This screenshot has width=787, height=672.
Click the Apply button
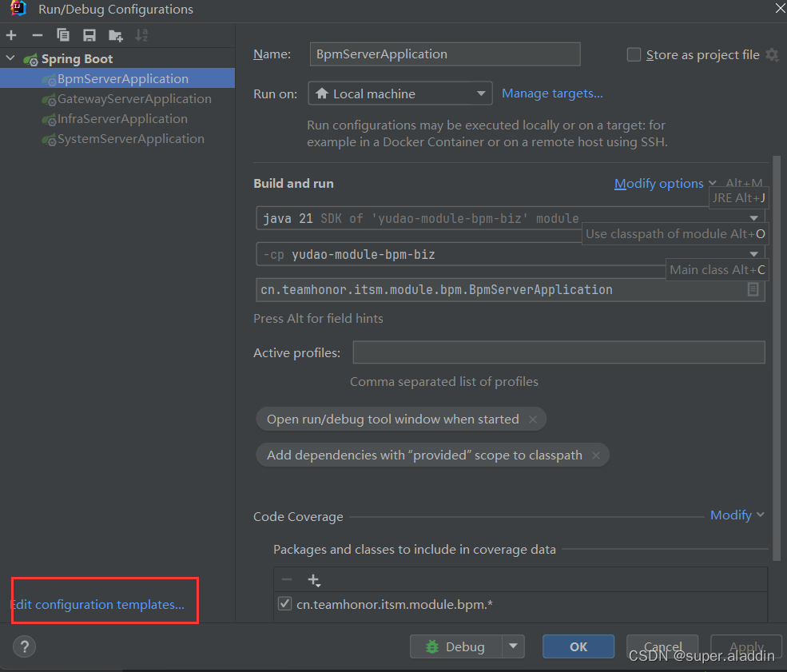(746, 646)
